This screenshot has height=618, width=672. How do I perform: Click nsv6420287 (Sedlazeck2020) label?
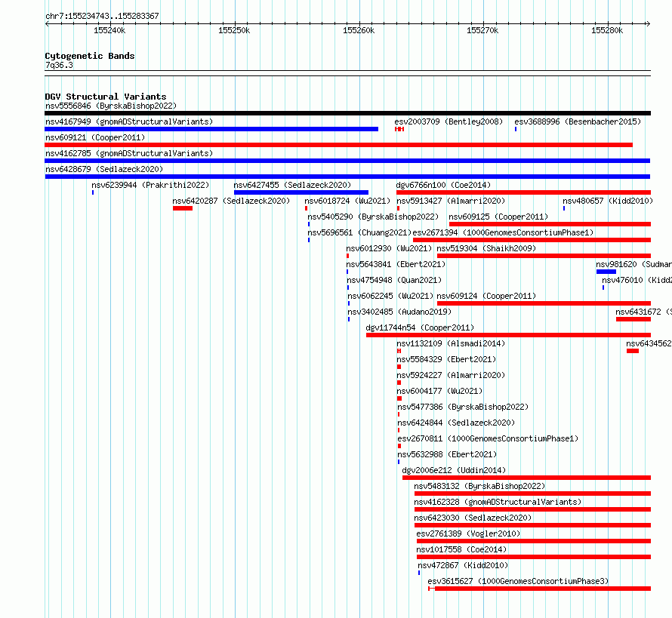[231, 201]
